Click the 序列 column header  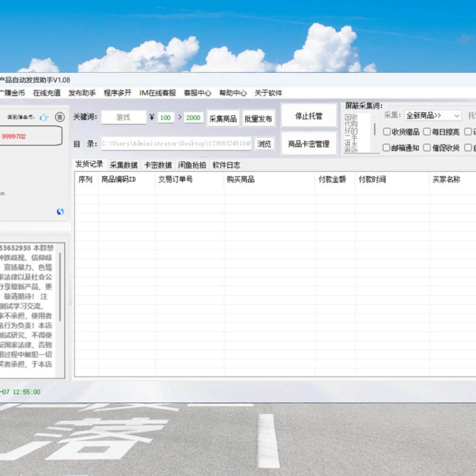pyautogui.click(x=85, y=179)
